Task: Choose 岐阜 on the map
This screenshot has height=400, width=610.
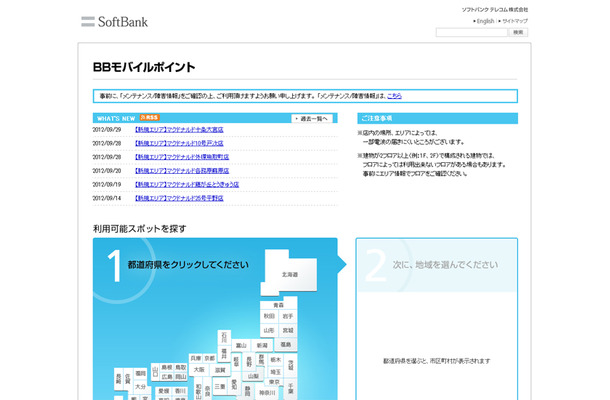Action: click(236, 361)
